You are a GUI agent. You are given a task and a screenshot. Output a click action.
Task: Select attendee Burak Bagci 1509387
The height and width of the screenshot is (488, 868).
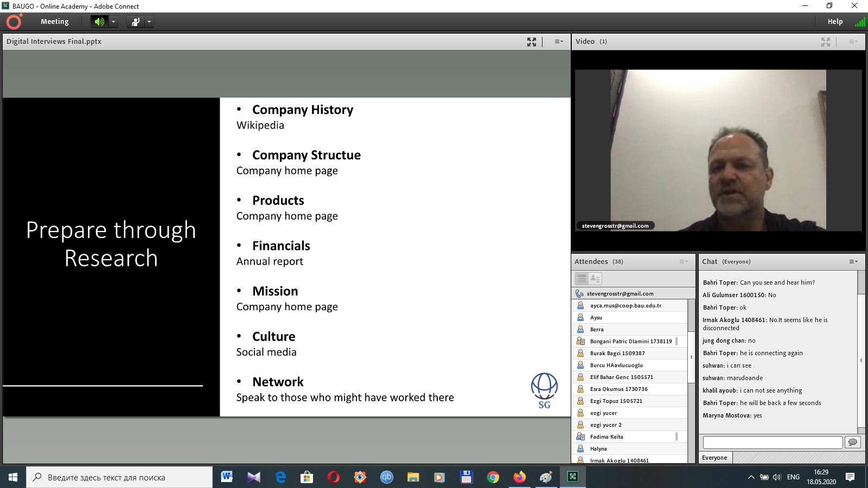tap(617, 354)
